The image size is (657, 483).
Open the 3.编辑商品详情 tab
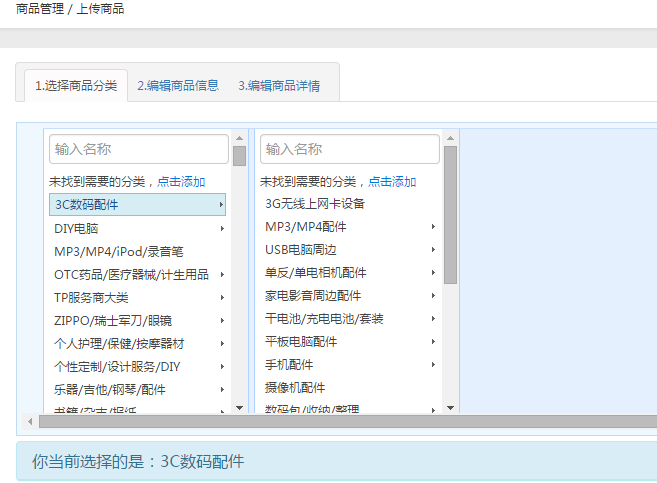click(279, 85)
